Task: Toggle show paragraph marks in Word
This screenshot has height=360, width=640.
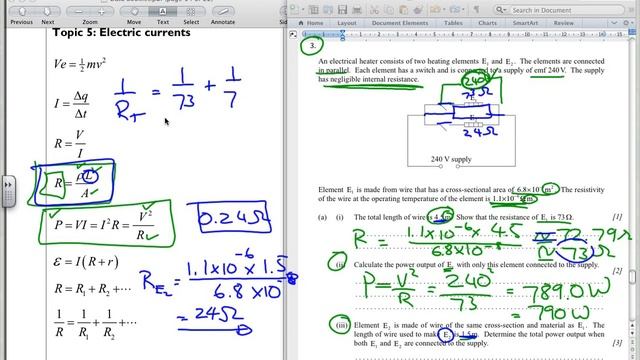Action: tap(476, 10)
